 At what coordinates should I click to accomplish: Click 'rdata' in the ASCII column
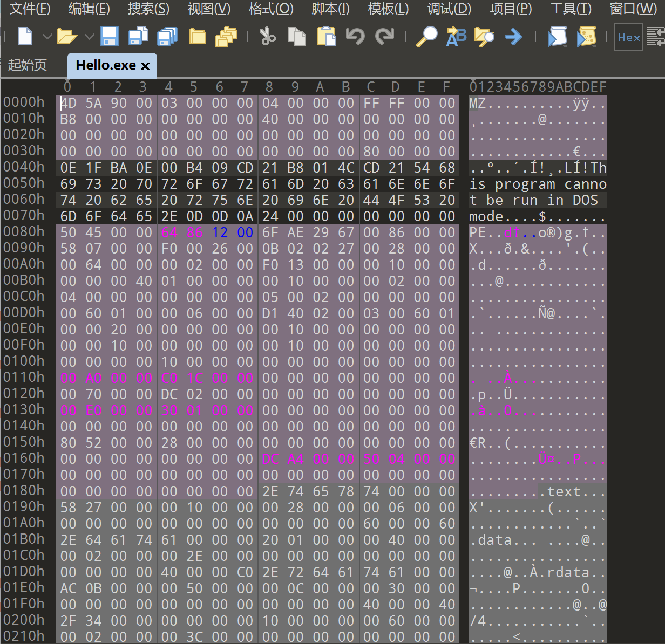coord(568,572)
